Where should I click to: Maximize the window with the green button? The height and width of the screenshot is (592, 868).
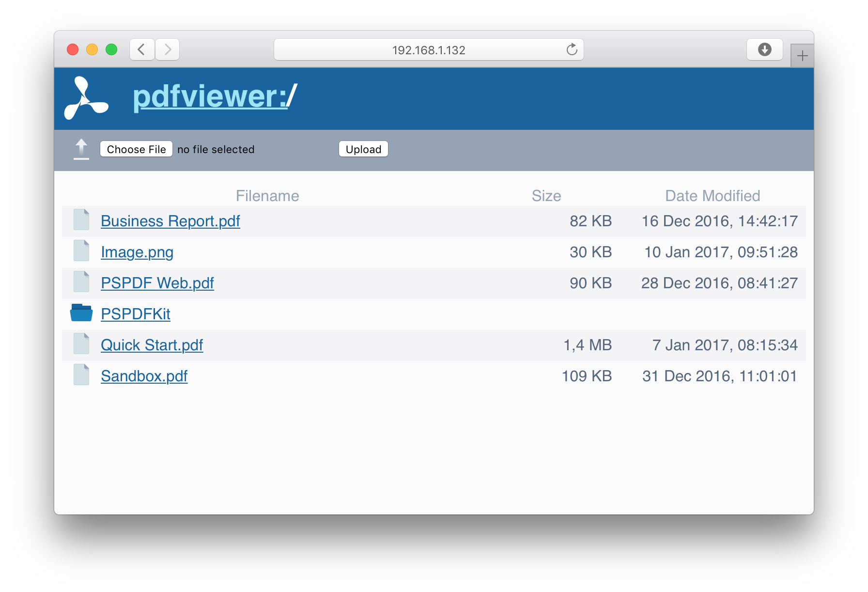[x=111, y=49]
